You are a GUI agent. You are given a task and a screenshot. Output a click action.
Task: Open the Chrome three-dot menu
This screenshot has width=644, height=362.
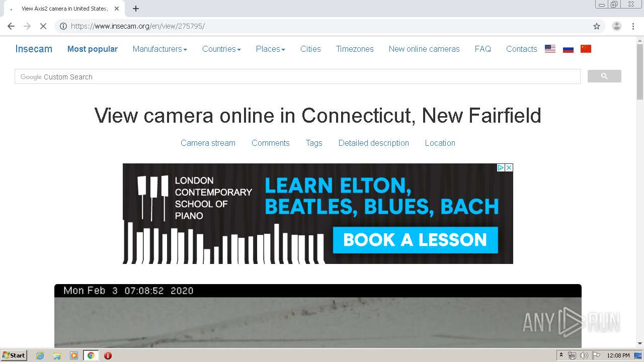click(633, 26)
